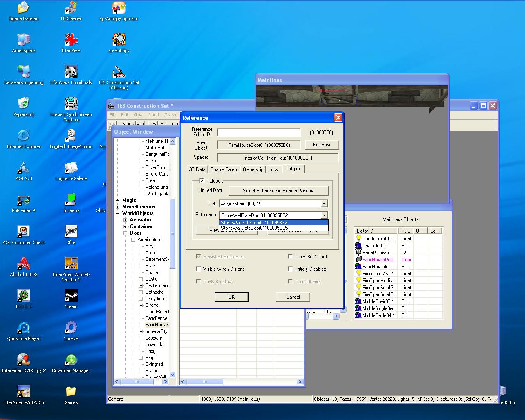Screen dimensions: 525x420
Task: Launch SprayR desktop shortcut
Action: point(71,331)
